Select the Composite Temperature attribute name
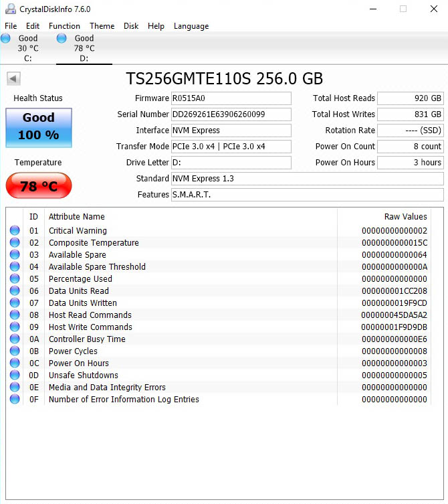Image resolution: width=448 pixels, height=504 pixels. coord(94,243)
